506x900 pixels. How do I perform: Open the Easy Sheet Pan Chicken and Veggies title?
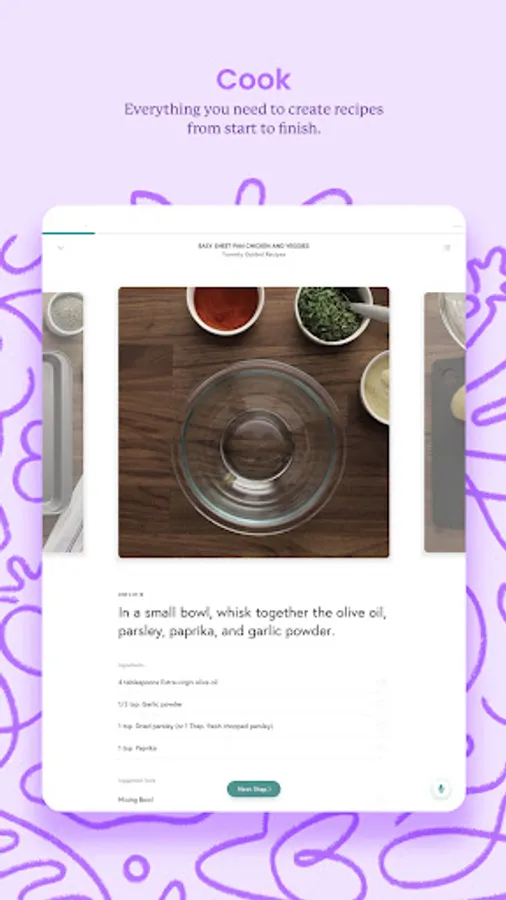pyautogui.click(x=254, y=246)
